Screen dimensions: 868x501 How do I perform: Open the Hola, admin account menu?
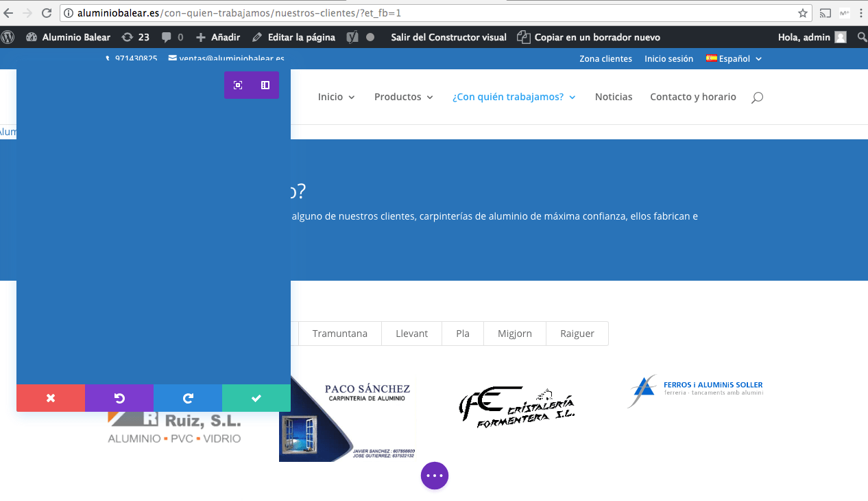(812, 37)
